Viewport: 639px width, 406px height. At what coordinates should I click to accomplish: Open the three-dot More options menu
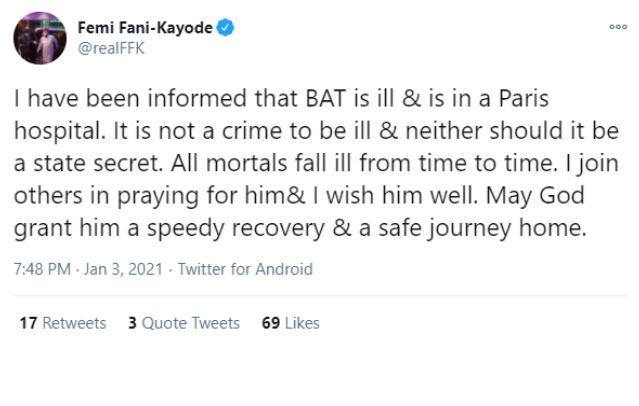[x=617, y=27]
